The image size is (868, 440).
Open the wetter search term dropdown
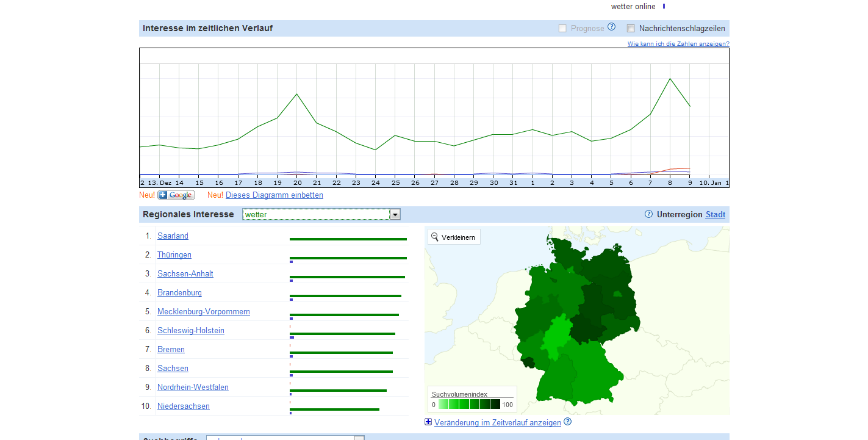click(x=321, y=214)
